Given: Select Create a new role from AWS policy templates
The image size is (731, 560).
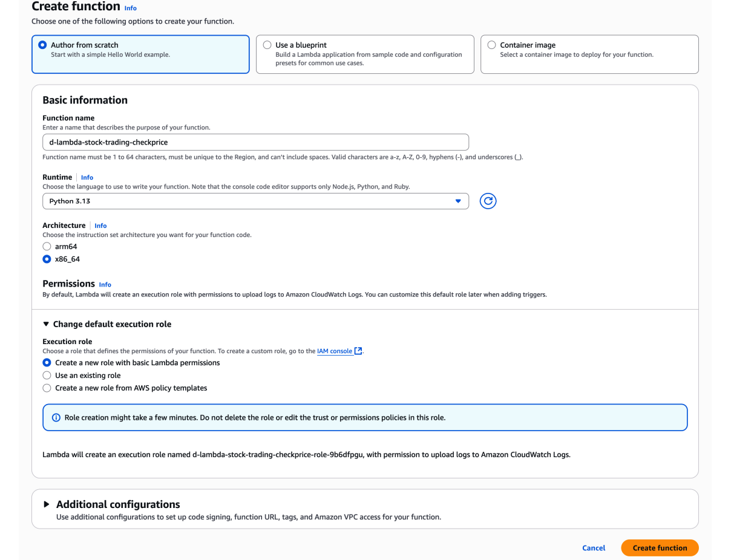Looking at the screenshot, I should [47, 388].
